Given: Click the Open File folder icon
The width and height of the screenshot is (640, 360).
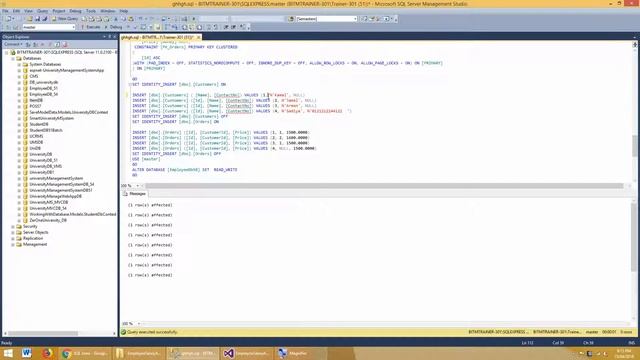Looking at the screenshot, I should pyautogui.click(x=30, y=19).
